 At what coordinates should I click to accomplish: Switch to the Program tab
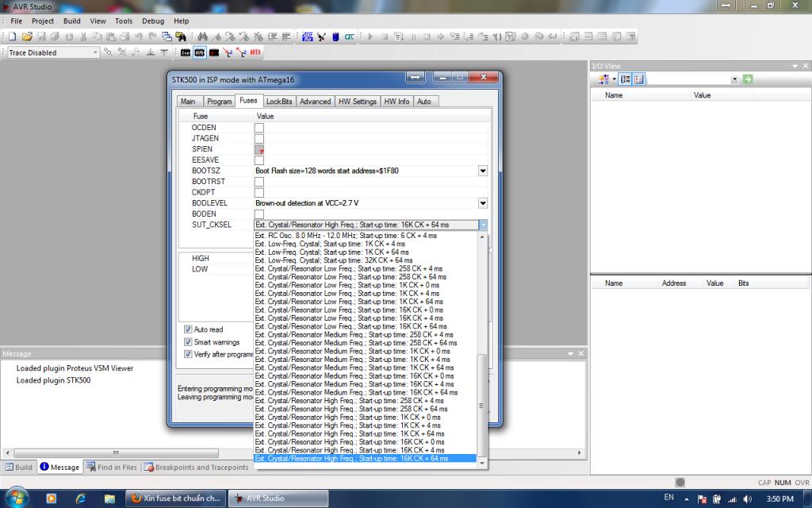click(x=219, y=102)
